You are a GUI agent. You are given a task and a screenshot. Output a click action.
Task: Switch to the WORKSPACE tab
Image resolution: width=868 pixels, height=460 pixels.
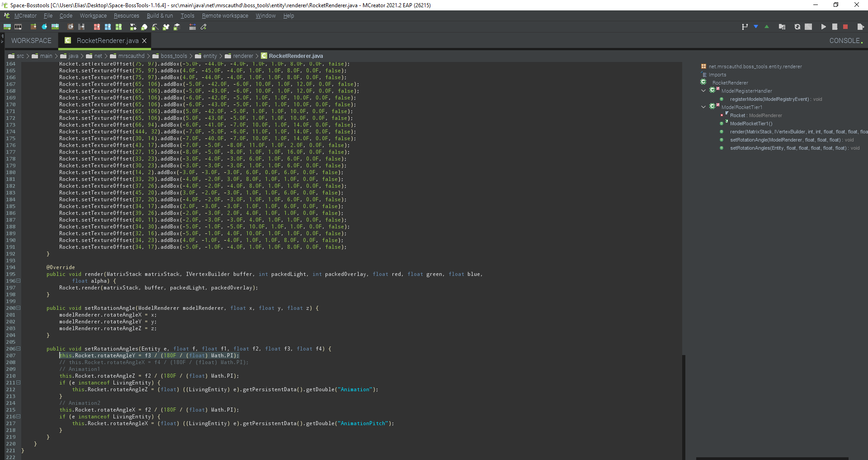click(30, 40)
